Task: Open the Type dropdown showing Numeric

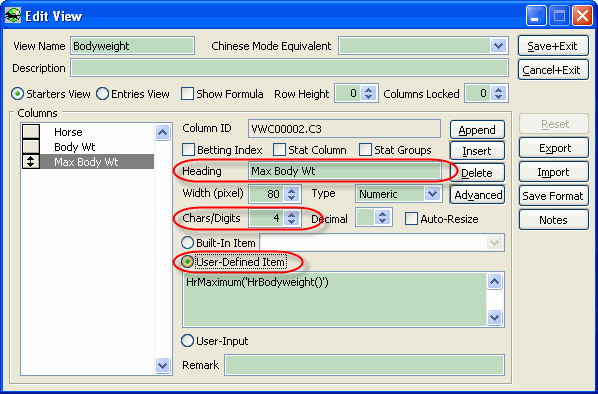Action: [x=432, y=194]
